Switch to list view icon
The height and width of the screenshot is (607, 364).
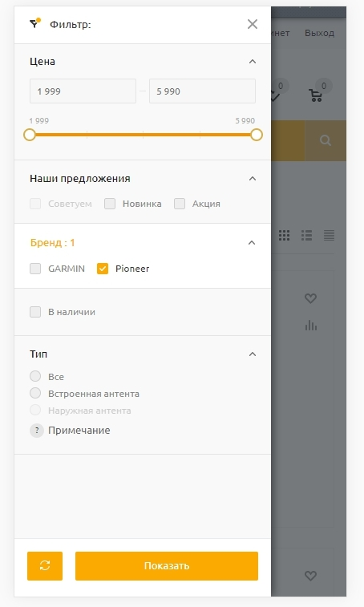pyautogui.click(x=307, y=235)
